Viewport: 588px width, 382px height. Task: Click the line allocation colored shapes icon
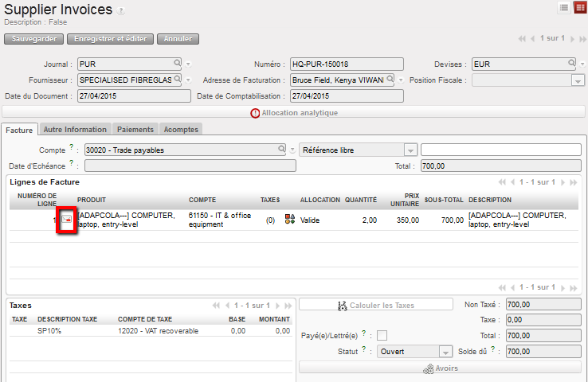290,220
